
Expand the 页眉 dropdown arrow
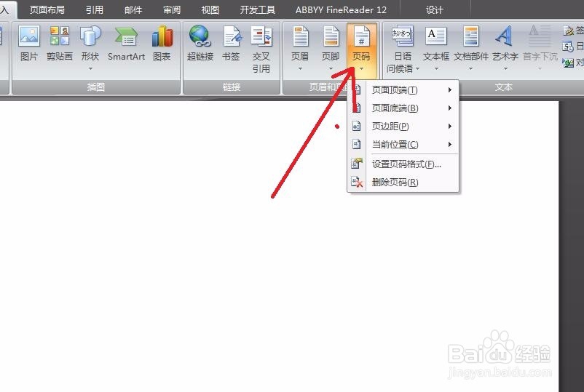pyautogui.click(x=300, y=69)
